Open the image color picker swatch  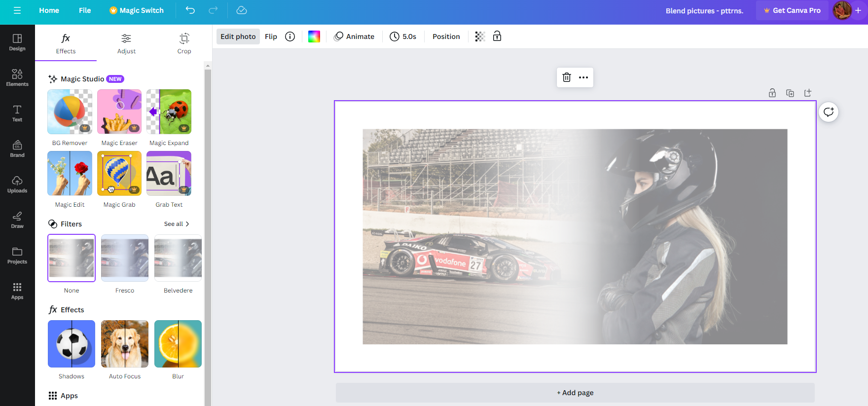coord(314,37)
